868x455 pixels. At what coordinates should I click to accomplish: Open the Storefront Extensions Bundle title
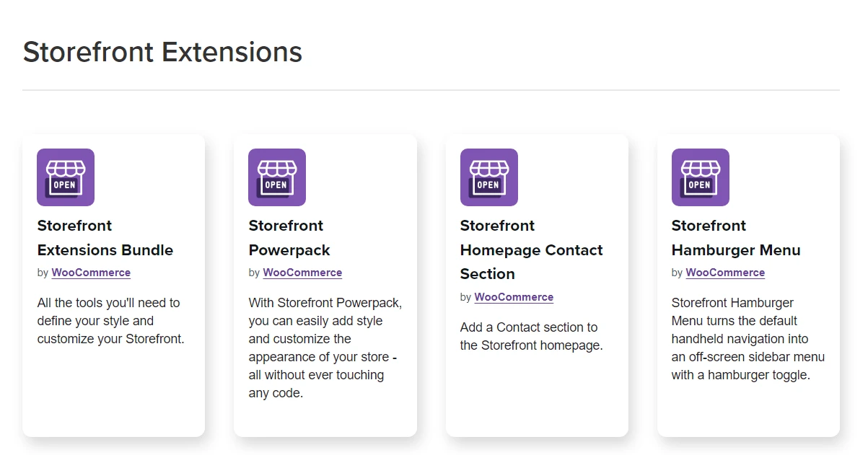click(x=105, y=238)
